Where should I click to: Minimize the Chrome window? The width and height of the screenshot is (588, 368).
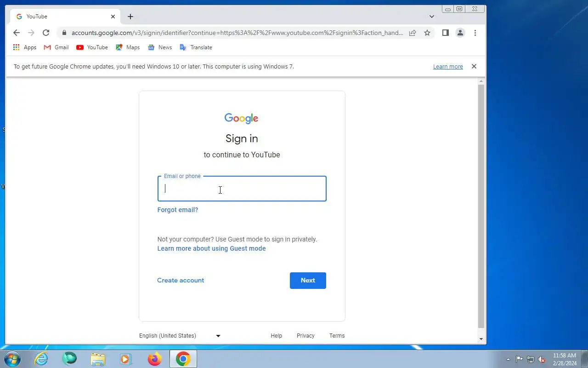click(448, 9)
